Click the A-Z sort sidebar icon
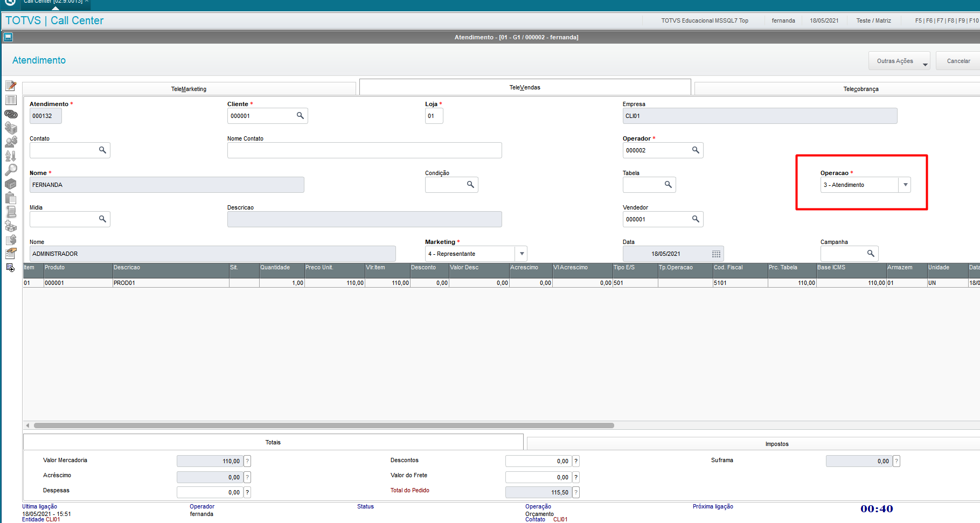The image size is (980, 523). tap(11, 156)
